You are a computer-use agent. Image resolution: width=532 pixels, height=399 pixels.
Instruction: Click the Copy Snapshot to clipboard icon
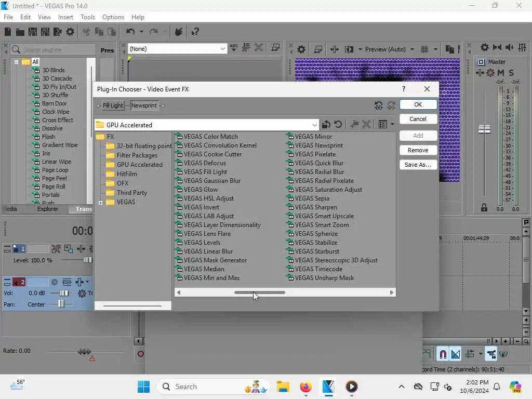tap(449, 49)
